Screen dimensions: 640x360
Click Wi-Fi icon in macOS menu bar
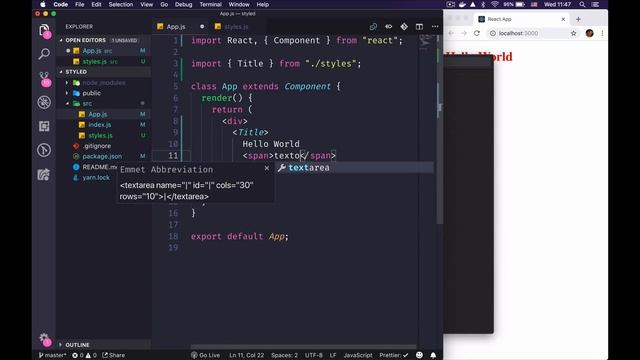tap(494, 4)
